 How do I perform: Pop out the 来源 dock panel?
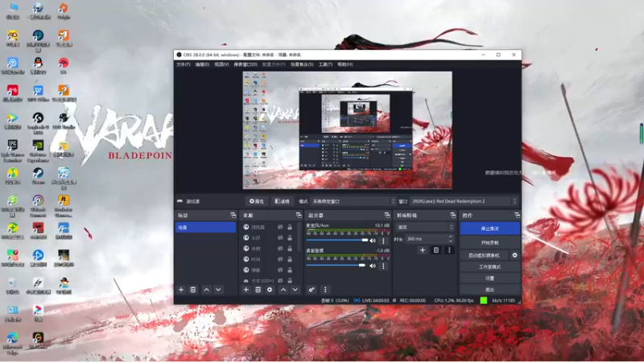(x=299, y=215)
